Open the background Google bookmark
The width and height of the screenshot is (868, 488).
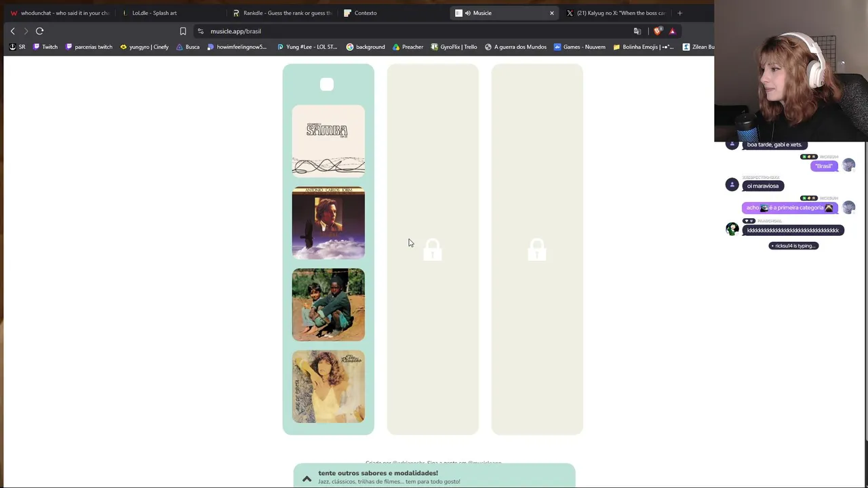point(366,47)
